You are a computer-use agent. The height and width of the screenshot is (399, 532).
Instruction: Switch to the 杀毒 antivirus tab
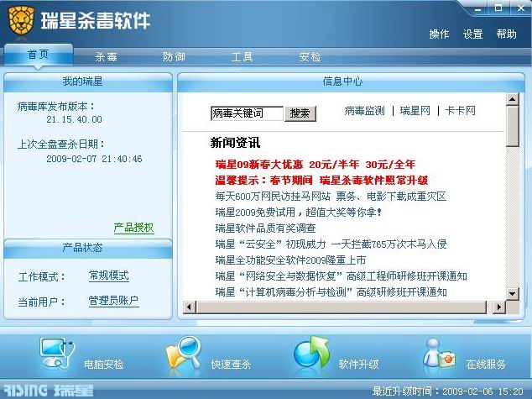coord(107,57)
